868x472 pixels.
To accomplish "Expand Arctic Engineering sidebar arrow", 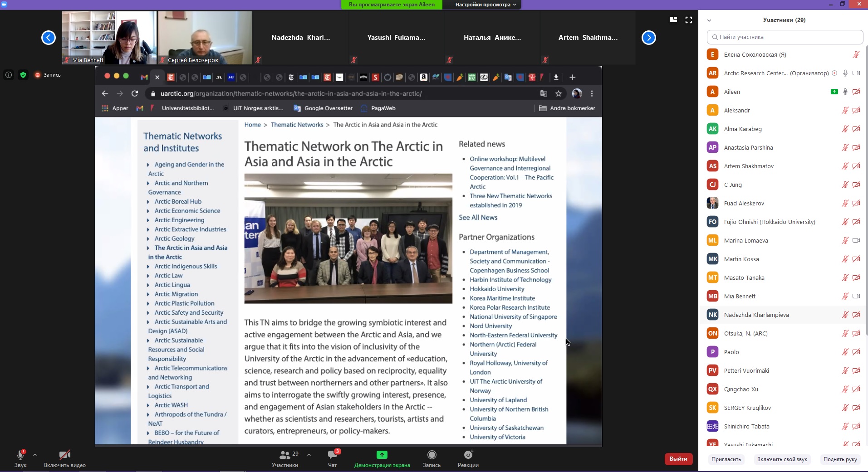I will coord(148,220).
